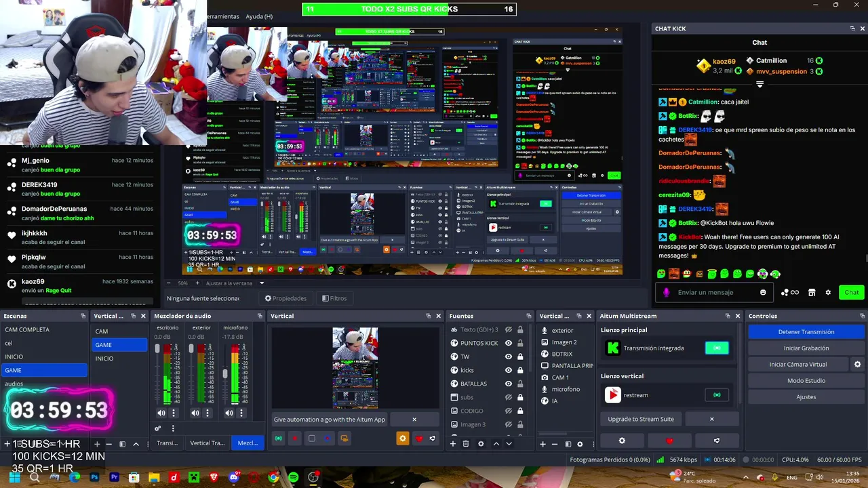Open Photoshop from the taskbar

coord(94,477)
